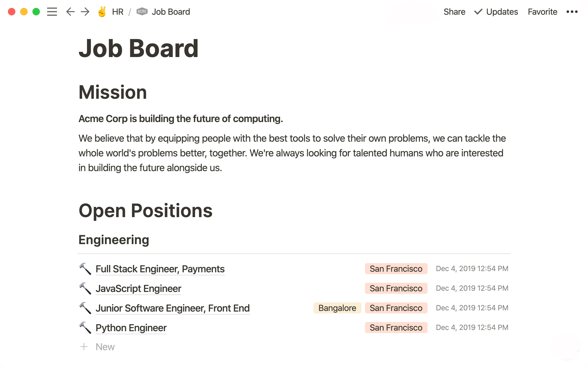Click the Job Board breadcrumb tab
588x368 pixels.
click(x=171, y=12)
